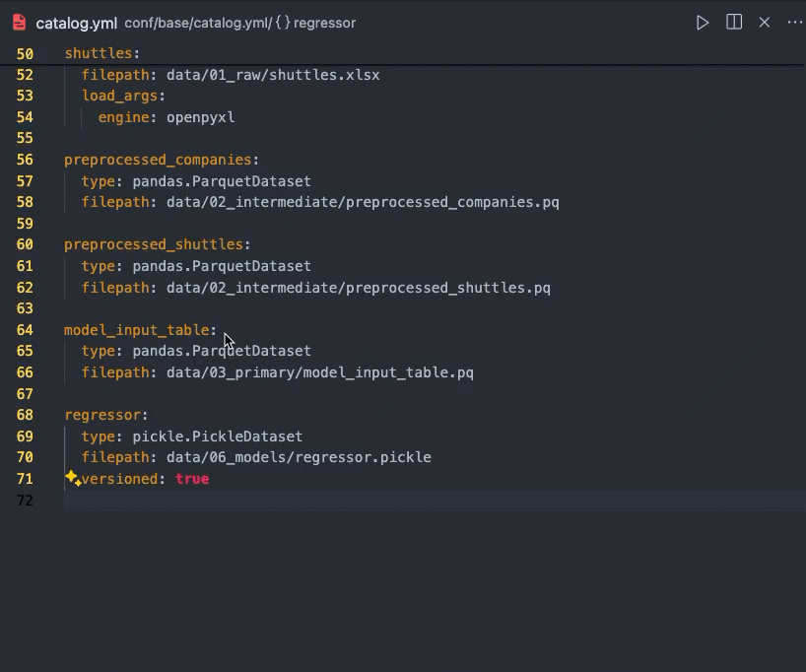Open the More Actions ellipsis menu
The width and height of the screenshot is (806, 672).
pos(794,23)
